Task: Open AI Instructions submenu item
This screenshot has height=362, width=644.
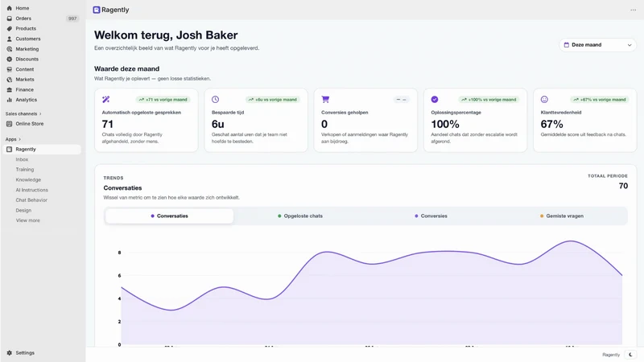Action: coord(32,190)
